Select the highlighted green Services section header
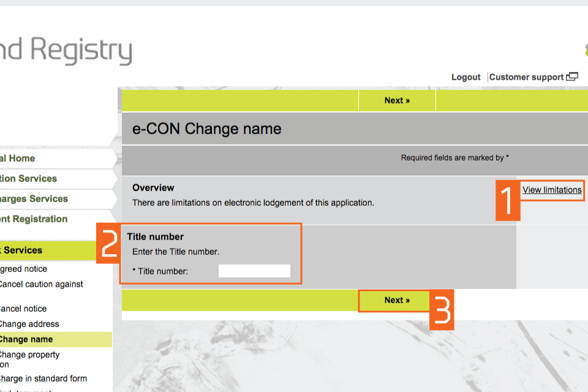The height and width of the screenshot is (392, 588). (22, 251)
